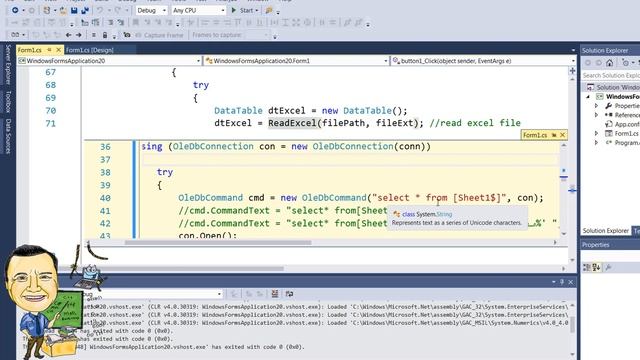Close the Form1.cs editor tab
This screenshot has width=640, height=360.
58,50
